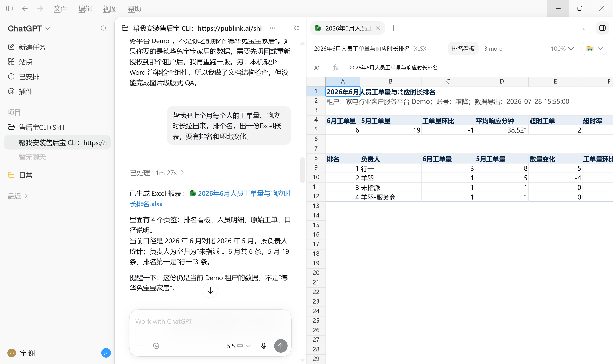The image size is (613, 364).
Task: Select cell containing 羊羽-服务商
Action: [390, 197]
